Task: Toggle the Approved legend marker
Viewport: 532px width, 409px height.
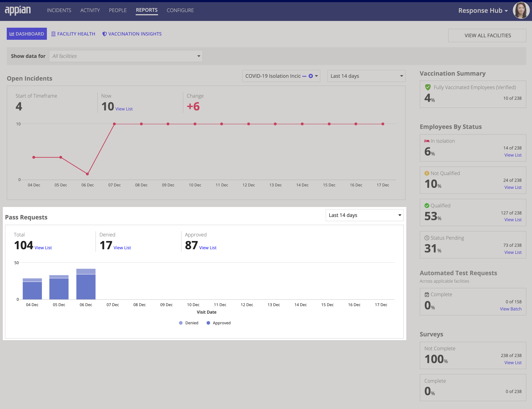Action: [x=208, y=323]
